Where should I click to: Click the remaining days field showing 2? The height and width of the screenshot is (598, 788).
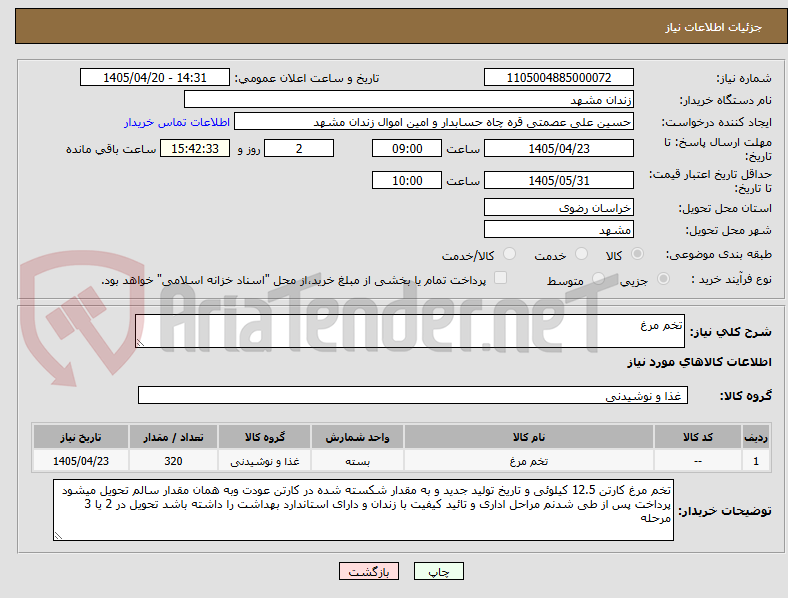(299, 148)
